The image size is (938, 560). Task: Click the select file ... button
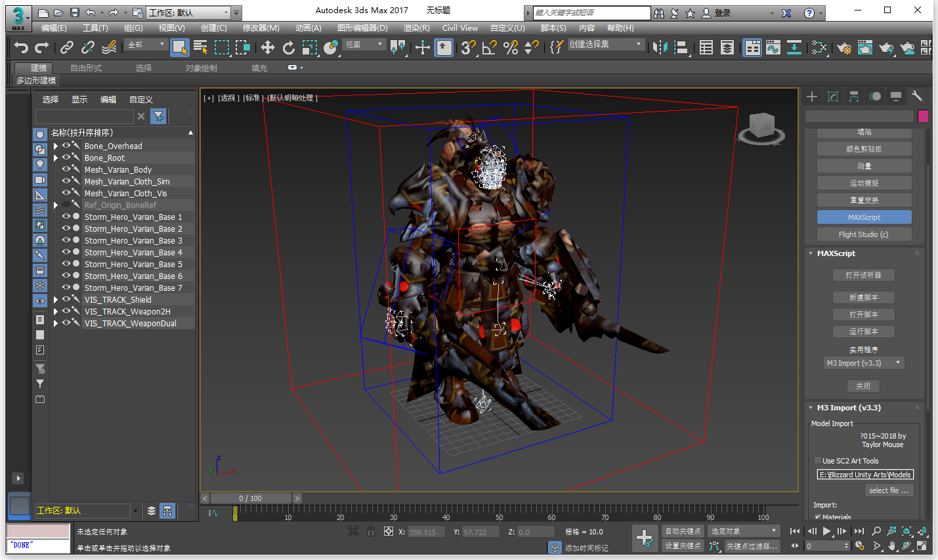coord(889,490)
